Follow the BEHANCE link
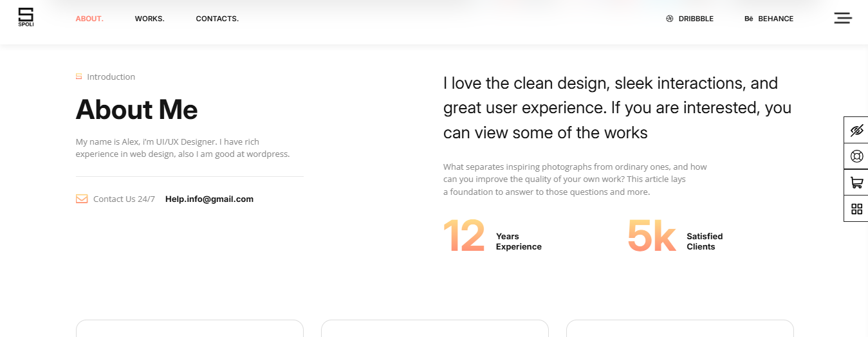The image size is (868, 337). tap(775, 19)
